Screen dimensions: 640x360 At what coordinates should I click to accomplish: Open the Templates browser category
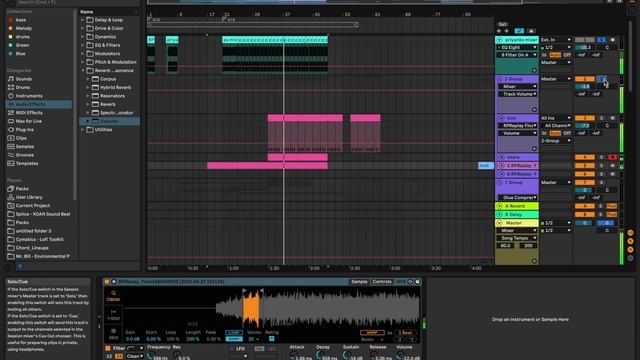27,163
